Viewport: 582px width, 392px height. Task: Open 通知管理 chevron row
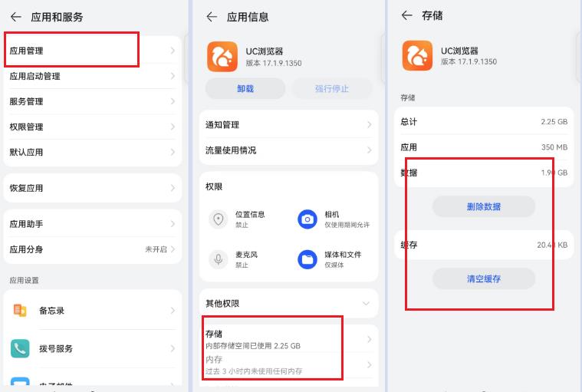pos(288,125)
